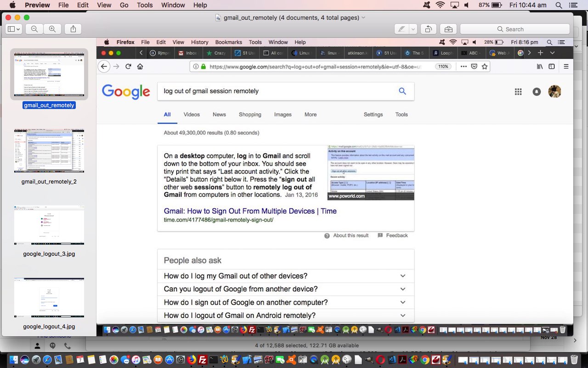588x368 pixels.
Task: Open the Window menu in Preview
Action: pyautogui.click(x=173, y=5)
